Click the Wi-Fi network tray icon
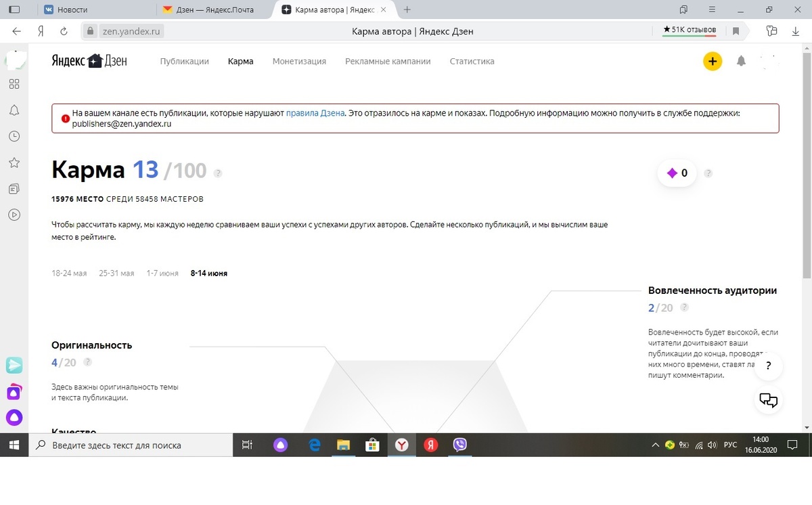 [x=698, y=445]
